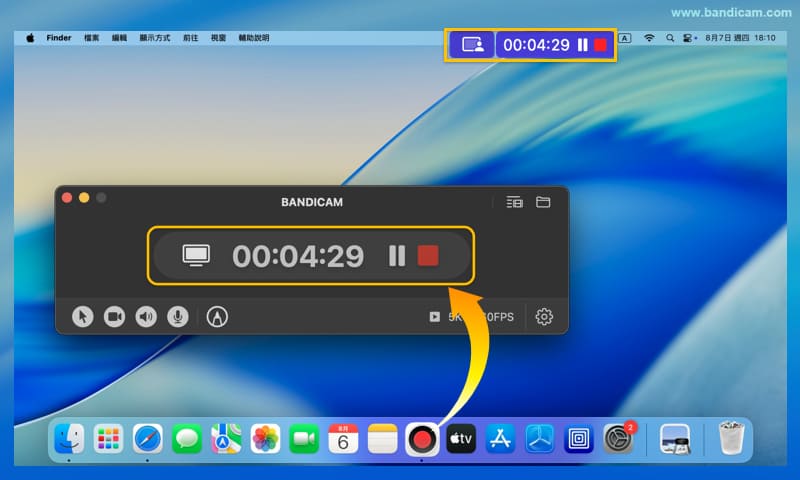Screen dimensions: 800x480
Task: Open the output folder
Action: 543,202
